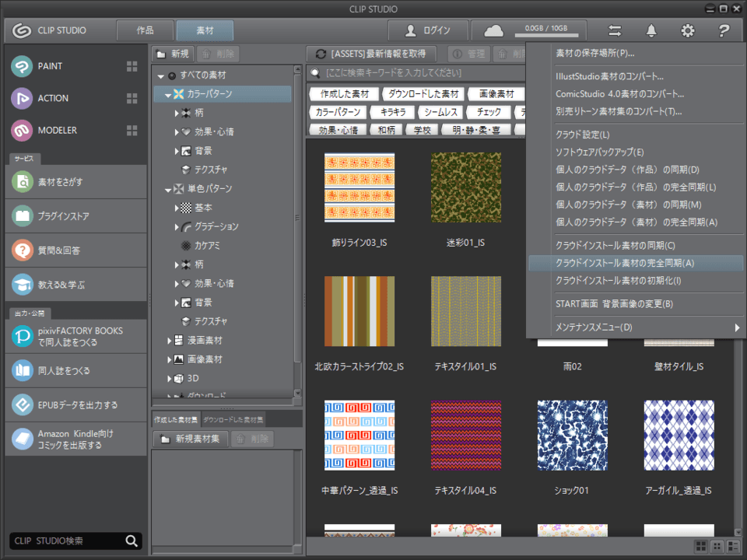Switch to large thumbnail grid view
This screenshot has width=747, height=560.
[x=700, y=547]
